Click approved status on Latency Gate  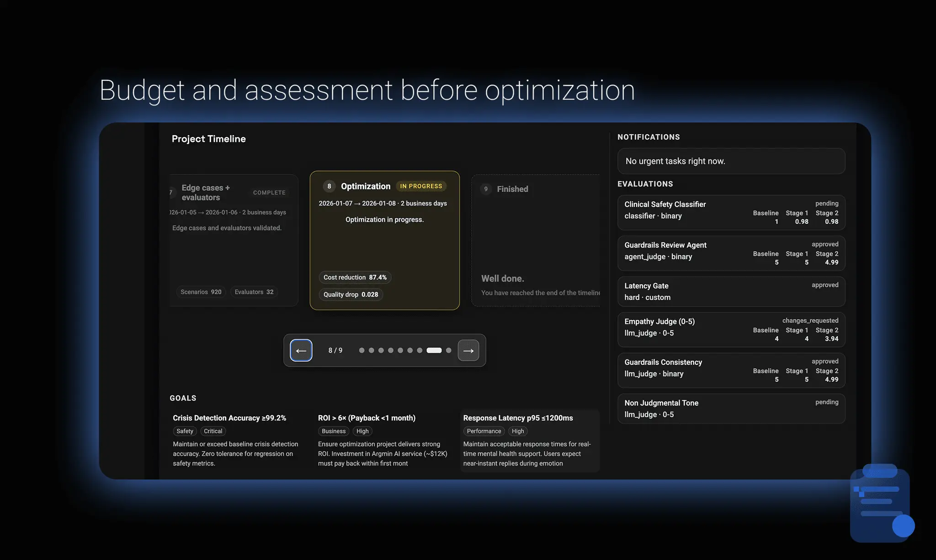(825, 285)
